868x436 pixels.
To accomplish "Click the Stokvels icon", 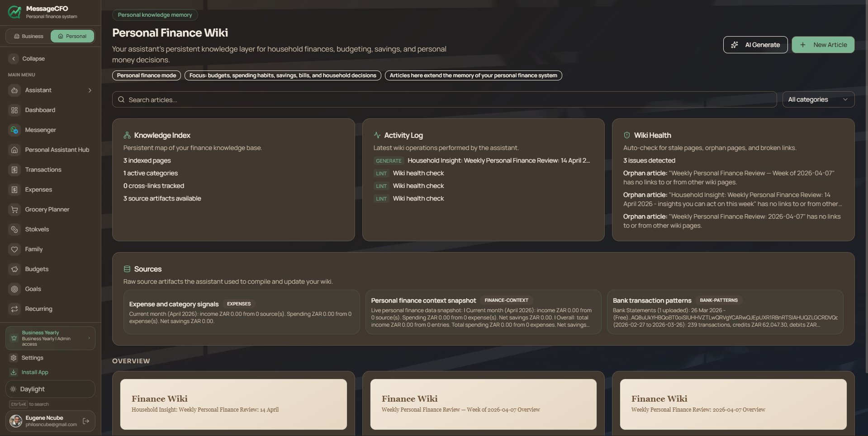I will tap(15, 229).
